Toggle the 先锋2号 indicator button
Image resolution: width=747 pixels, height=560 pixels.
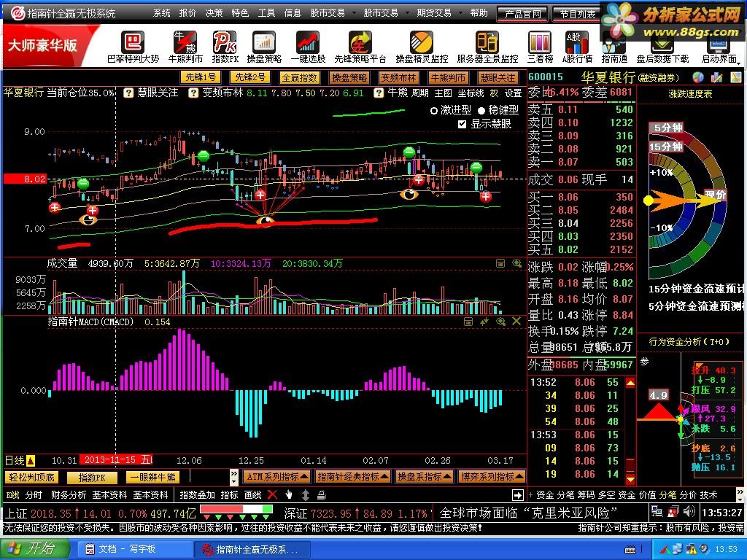click(250, 77)
